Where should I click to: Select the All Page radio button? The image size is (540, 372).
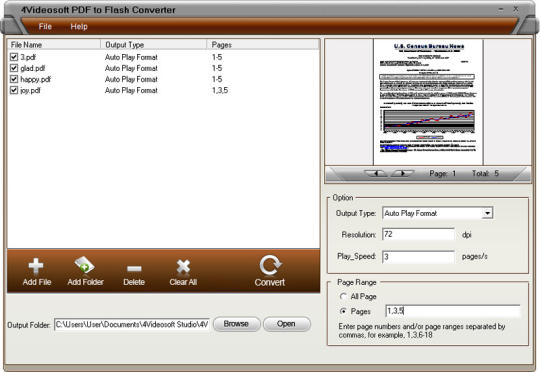pos(343,296)
